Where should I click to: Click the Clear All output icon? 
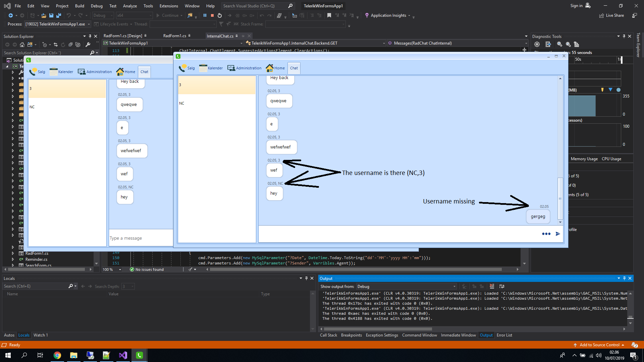coord(492,286)
